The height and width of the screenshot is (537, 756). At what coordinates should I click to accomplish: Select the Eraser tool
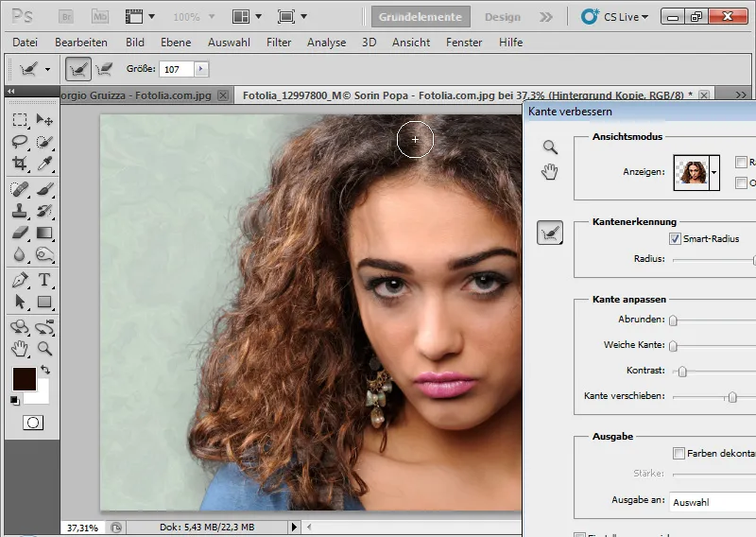point(19,233)
